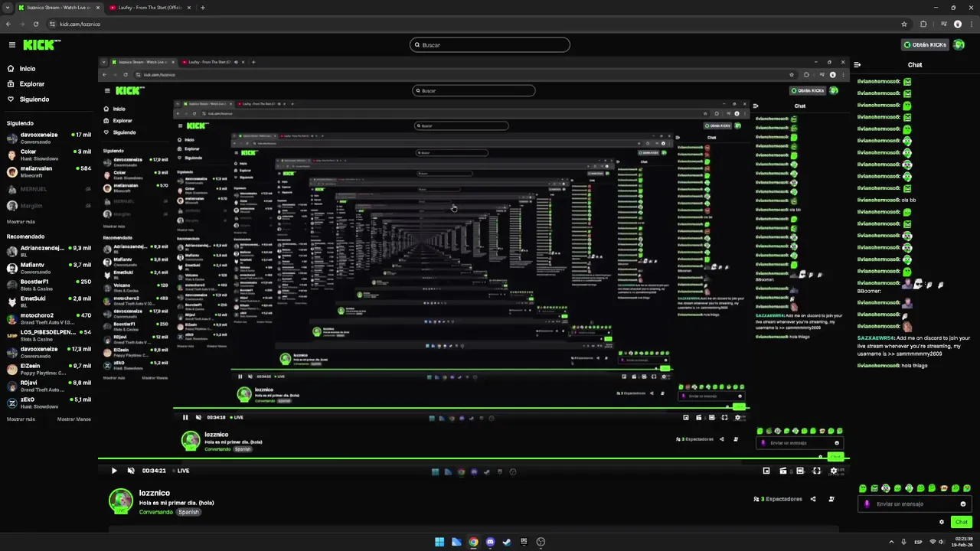Image resolution: width=980 pixels, height=551 pixels.
Task: Open EmetSuki's IRL stream
Action: coord(49,302)
